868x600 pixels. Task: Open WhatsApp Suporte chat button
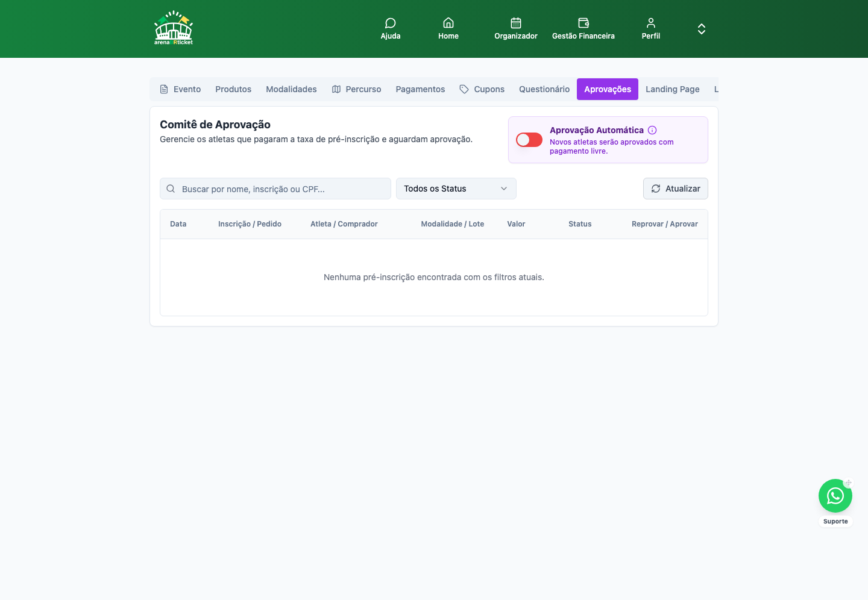835,496
